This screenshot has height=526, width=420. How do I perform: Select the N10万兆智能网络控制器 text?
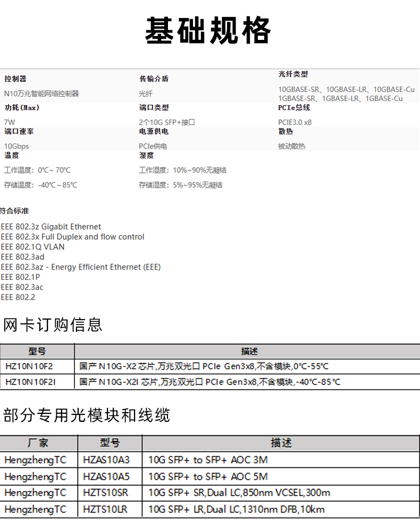coord(41,93)
